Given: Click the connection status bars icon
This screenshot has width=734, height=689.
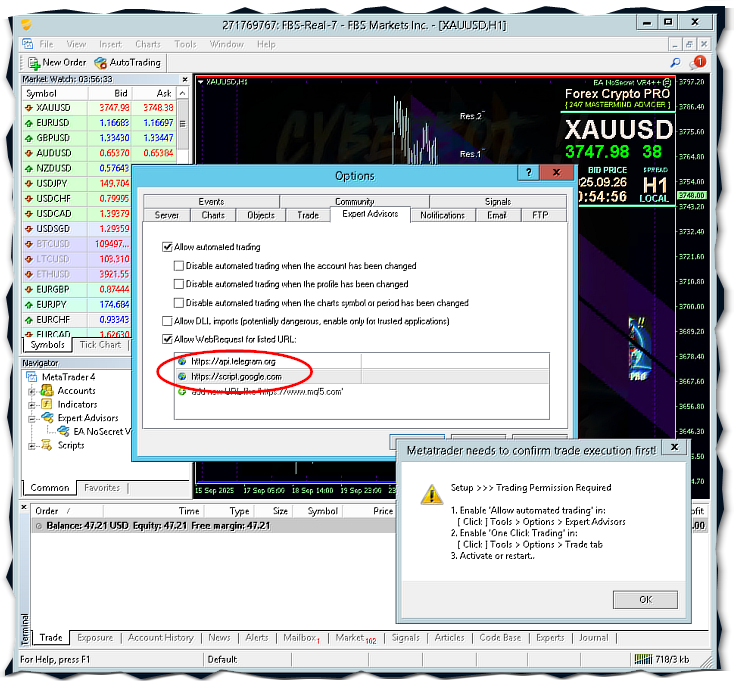Looking at the screenshot, I should pyautogui.click(x=643, y=659).
